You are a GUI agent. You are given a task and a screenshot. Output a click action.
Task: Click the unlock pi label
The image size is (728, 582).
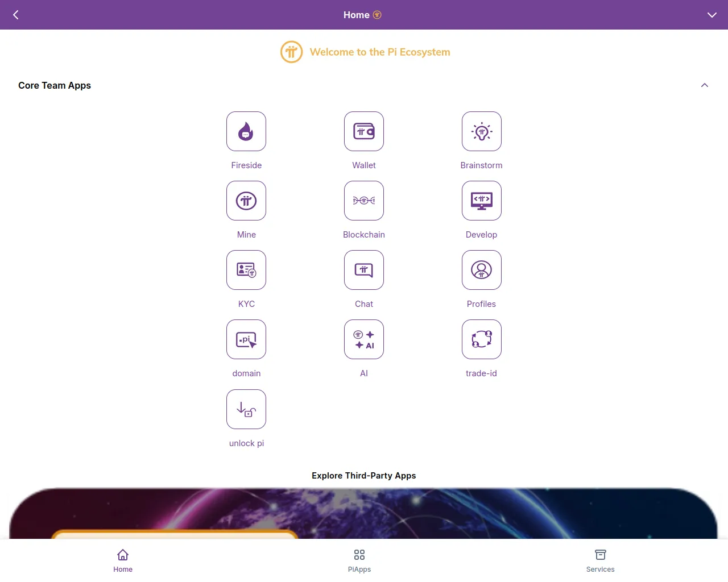[x=246, y=443]
